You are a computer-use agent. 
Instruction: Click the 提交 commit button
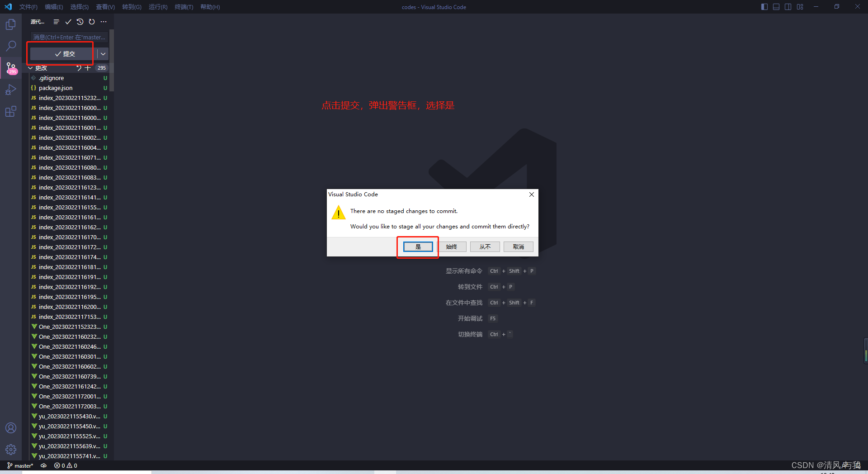pyautogui.click(x=64, y=54)
